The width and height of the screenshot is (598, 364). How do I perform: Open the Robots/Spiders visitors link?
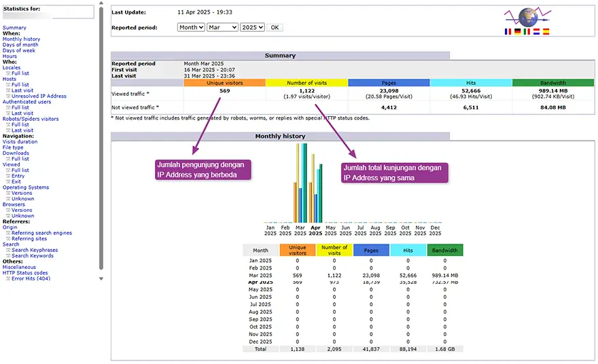tap(31, 119)
